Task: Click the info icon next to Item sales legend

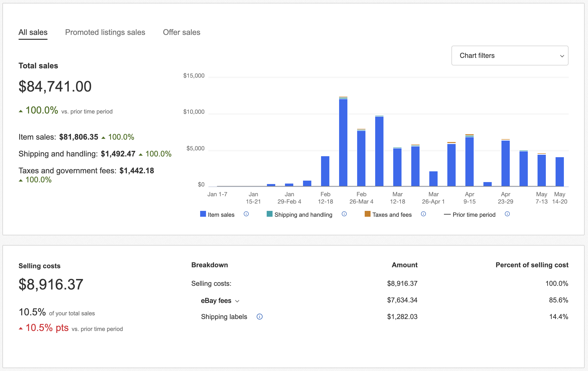Action: pyautogui.click(x=246, y=214)
